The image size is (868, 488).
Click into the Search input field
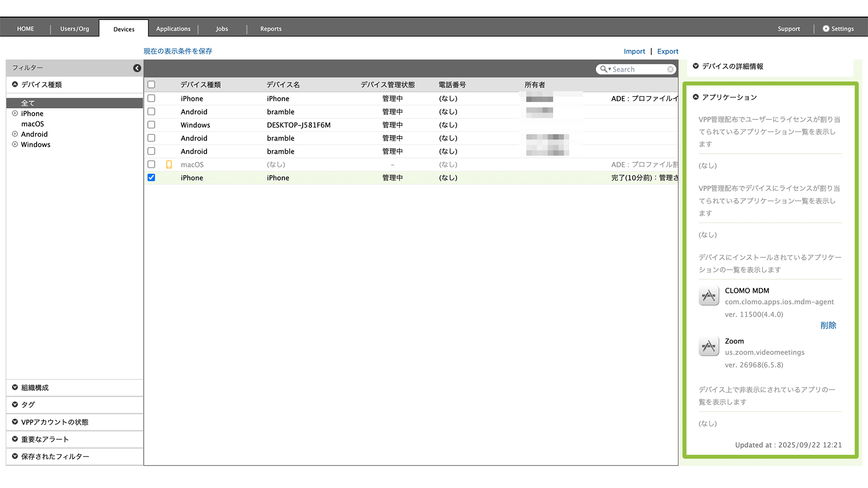tap(639, 69)
